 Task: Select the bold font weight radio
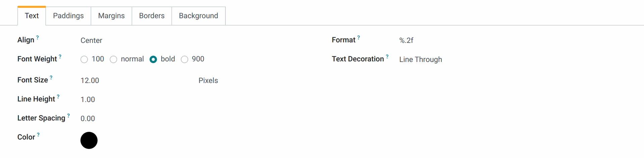click(153, 59)
